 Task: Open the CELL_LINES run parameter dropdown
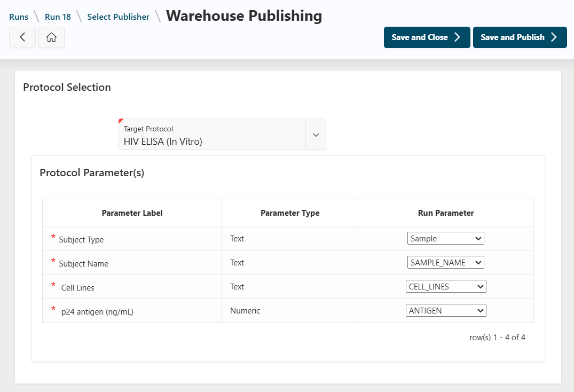click(x=445, y=287)
